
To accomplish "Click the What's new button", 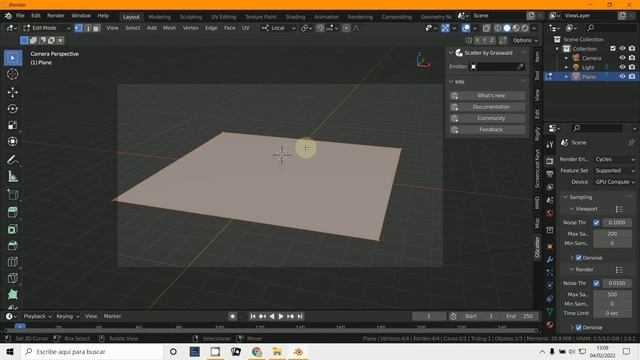I will point(487,96).
